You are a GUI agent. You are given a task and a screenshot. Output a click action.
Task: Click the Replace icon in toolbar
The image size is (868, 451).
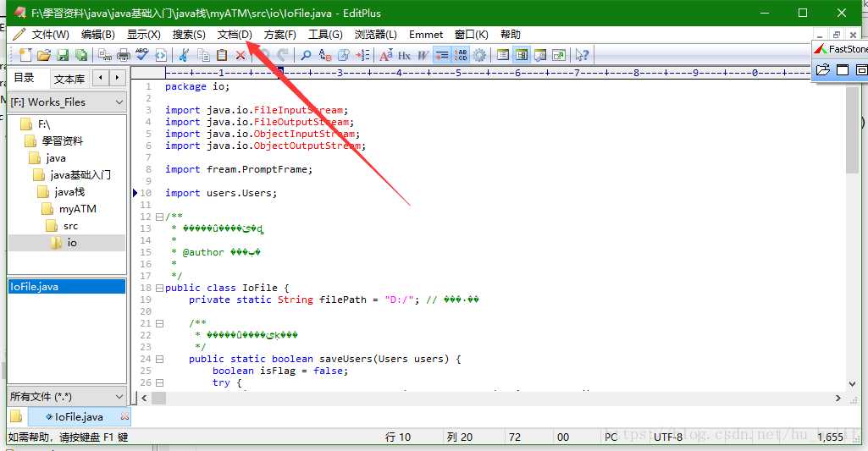tap(325, 55)
